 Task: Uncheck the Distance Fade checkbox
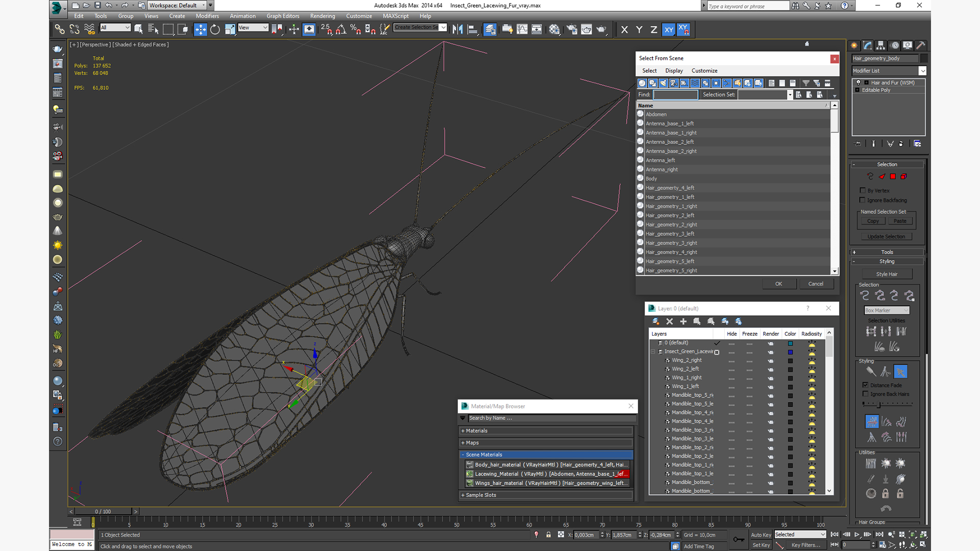pos(865,385)
